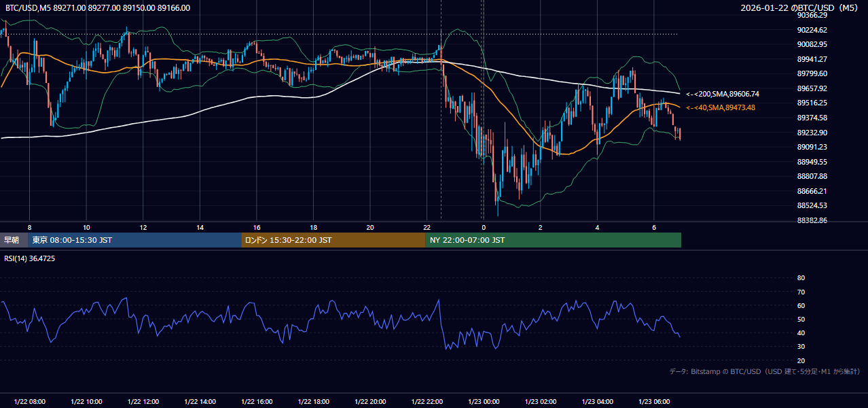Click the RSI axis level 80
Image resolution: width=868 pixels, height=408 pixels.
(801, 278)
